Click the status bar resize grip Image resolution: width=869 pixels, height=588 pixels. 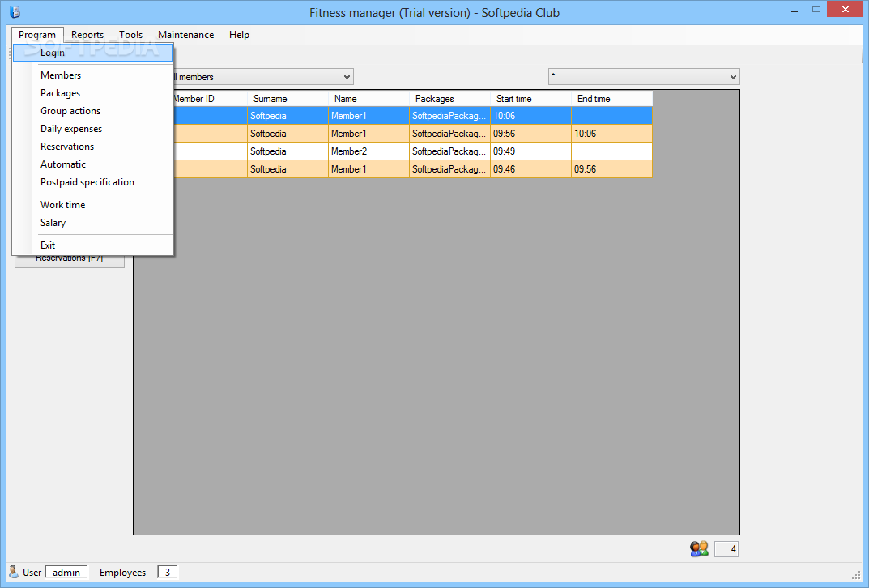click(856, 575)
